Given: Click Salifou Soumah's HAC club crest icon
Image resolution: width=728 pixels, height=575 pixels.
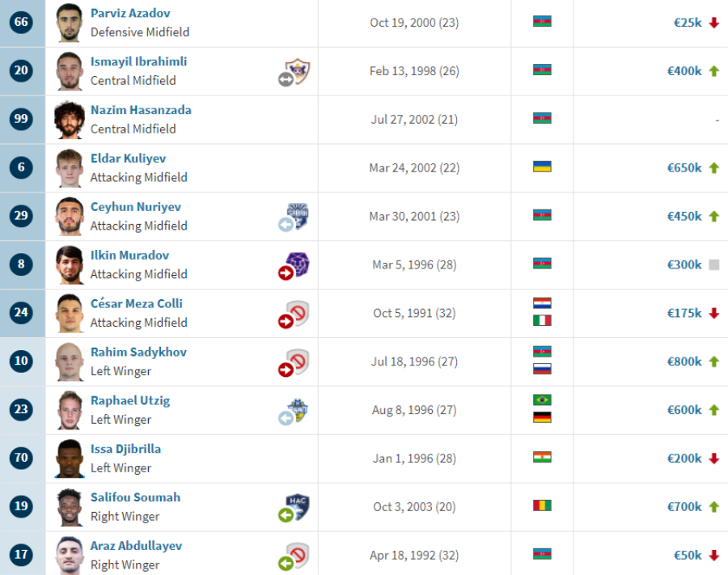Looking at the screenshot, I should (294, 508).
